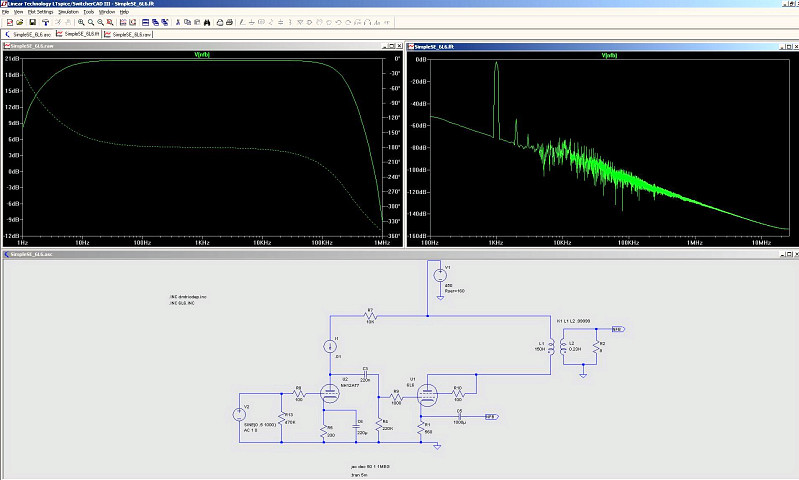Screen dimensions: 799x480
Task: Click the NFB label next to capacitor C5
Action: pos(491,417)
